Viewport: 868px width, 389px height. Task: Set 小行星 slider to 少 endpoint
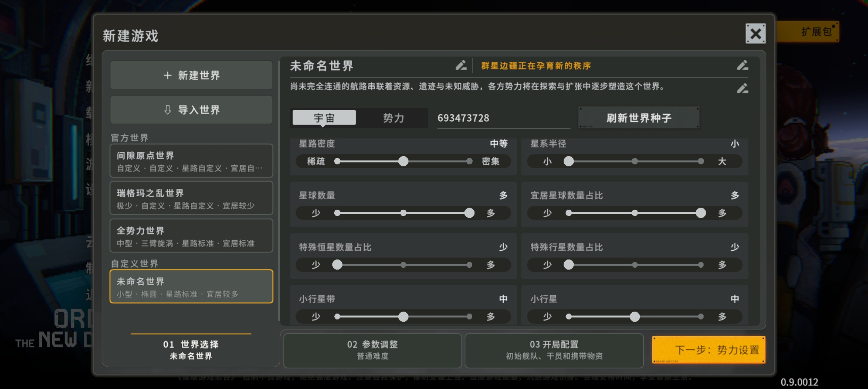point(569,317)
